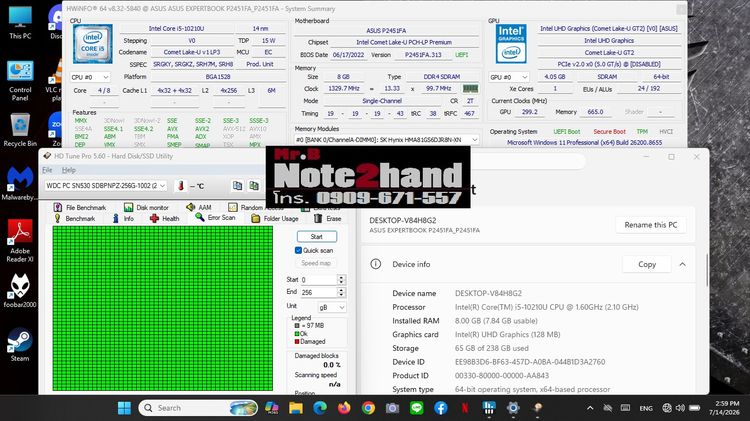Click the copy-to-clipboard icon in HD Tune toolbar
750x421 pixels.
[237, 186]
